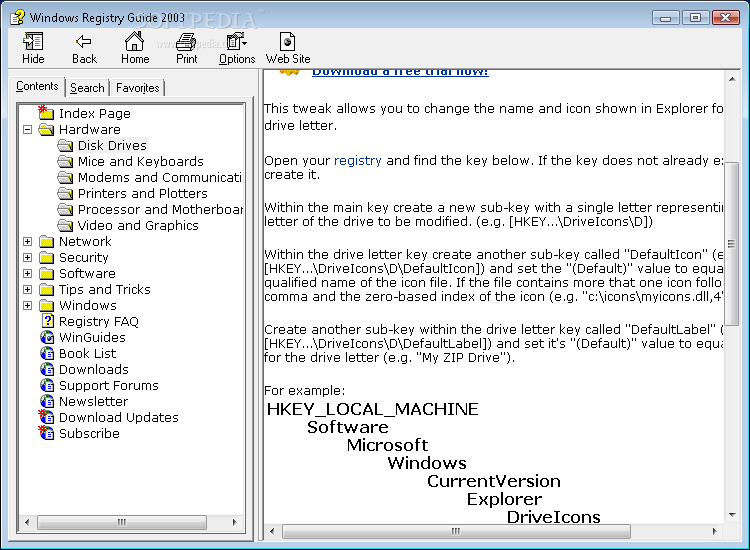
Task: Open the Options toolbar menu
Action: (236, 42)
